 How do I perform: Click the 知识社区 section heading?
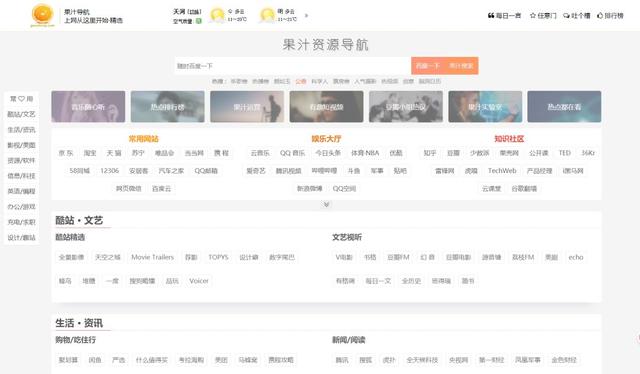(509, 139)
